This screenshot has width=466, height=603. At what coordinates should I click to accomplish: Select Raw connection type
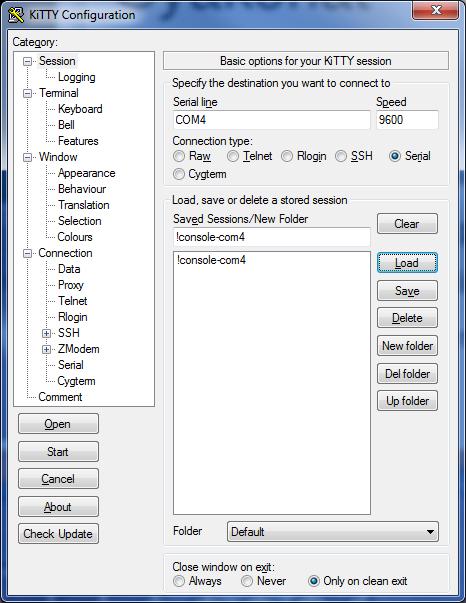pos(179,156)
